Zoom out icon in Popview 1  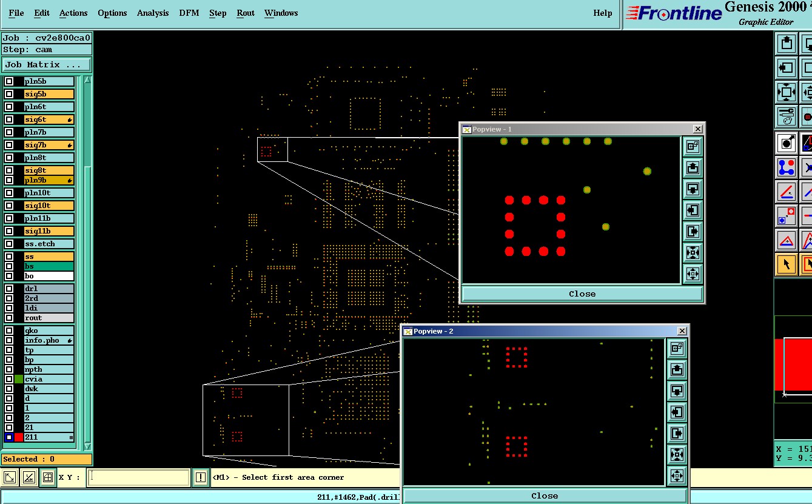[x=693, y=274]
